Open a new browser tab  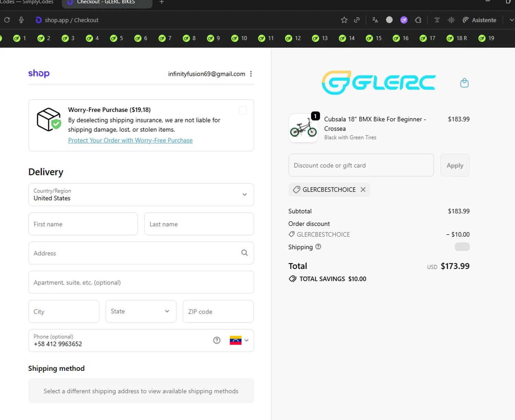point(161,2)
